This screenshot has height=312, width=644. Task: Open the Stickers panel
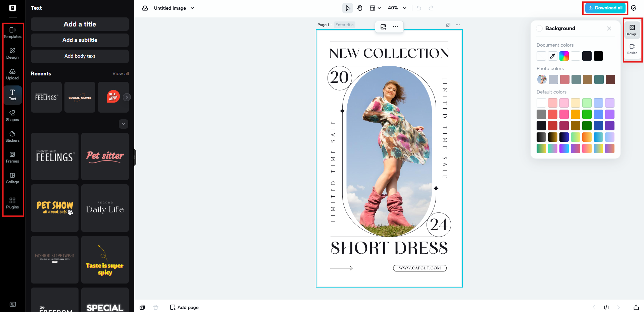tap(12, 137)
